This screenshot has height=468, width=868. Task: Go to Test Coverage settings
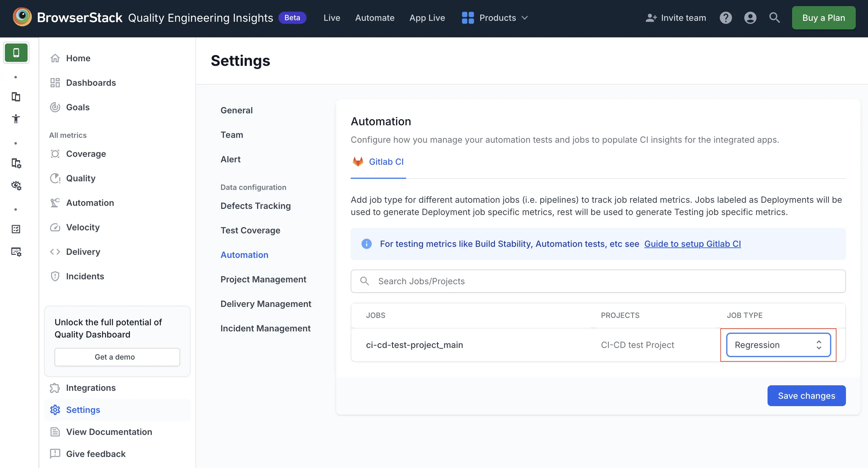point(250,230)
